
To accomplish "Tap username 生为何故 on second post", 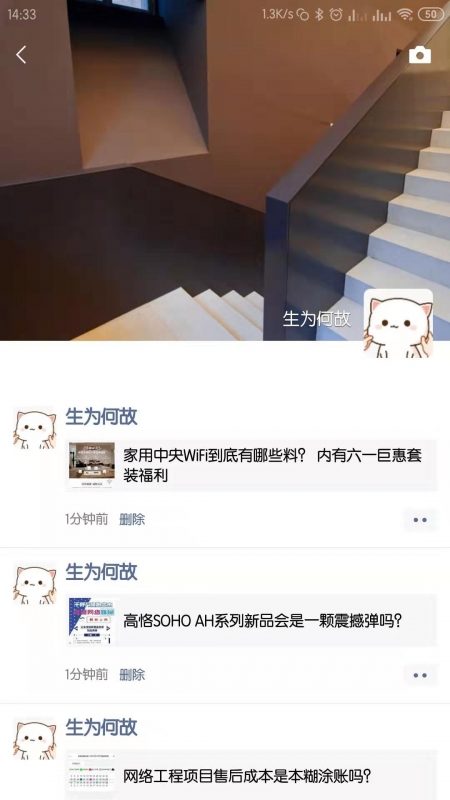I will pos(101,572).
